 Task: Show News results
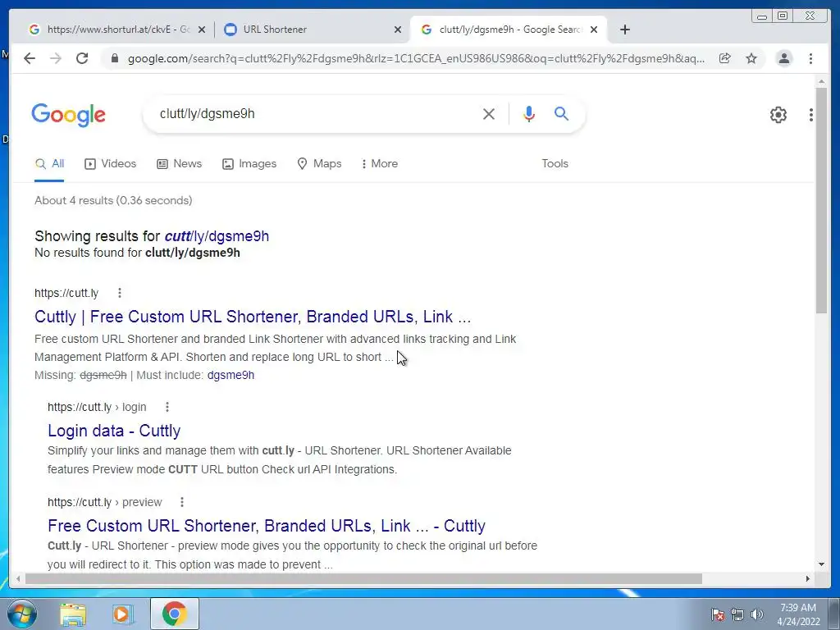coord(179,164)
